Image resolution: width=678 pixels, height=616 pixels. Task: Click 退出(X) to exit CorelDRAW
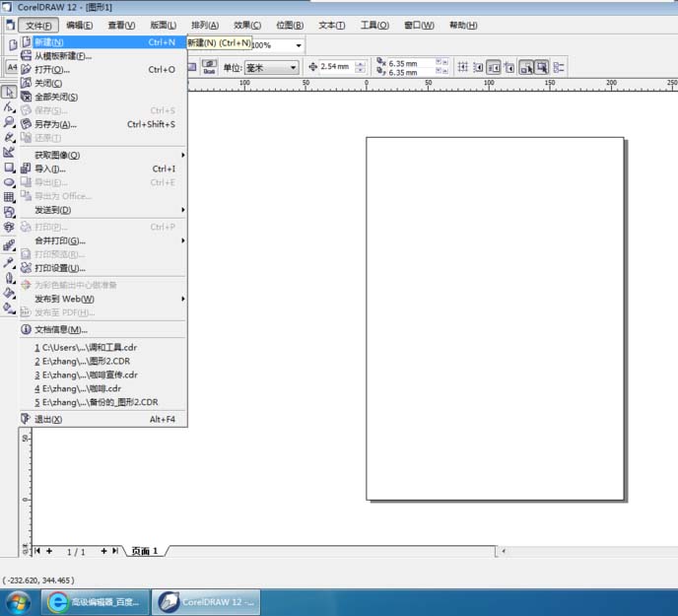tap(48, 419)
